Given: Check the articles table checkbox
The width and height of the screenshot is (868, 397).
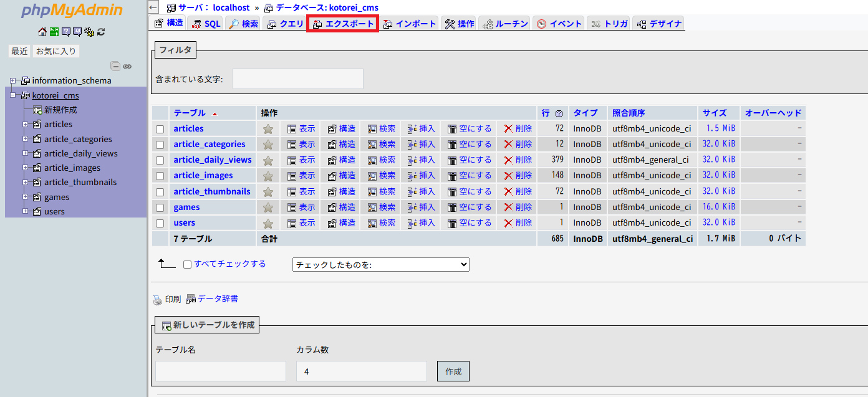Looking at the screenshot, I should [x=160, y=129].
